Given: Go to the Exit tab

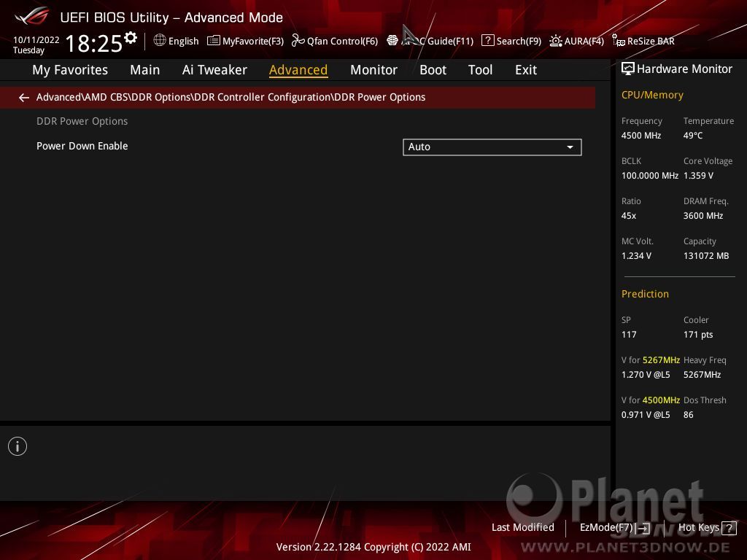Looking at the screenshot, I should [526, 70].
